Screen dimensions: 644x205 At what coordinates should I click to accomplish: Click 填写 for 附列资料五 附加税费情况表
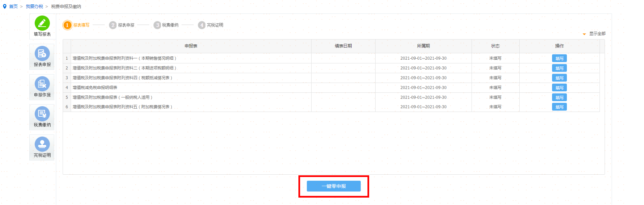pos(559,107)
